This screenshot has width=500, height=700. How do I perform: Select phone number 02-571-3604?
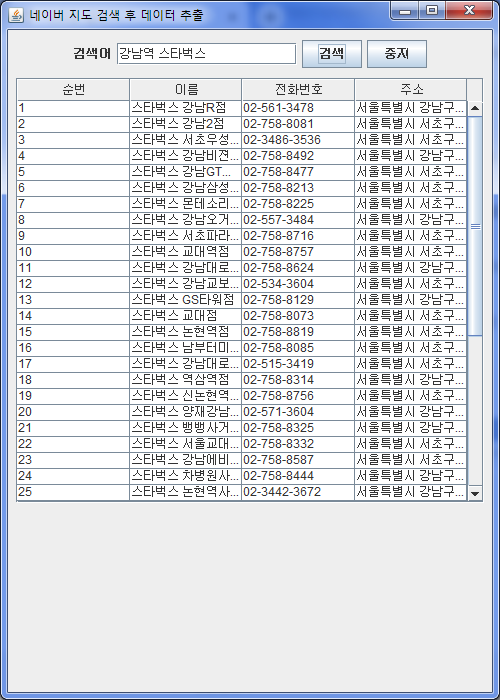pyautogui.click(x=298, y=412)
